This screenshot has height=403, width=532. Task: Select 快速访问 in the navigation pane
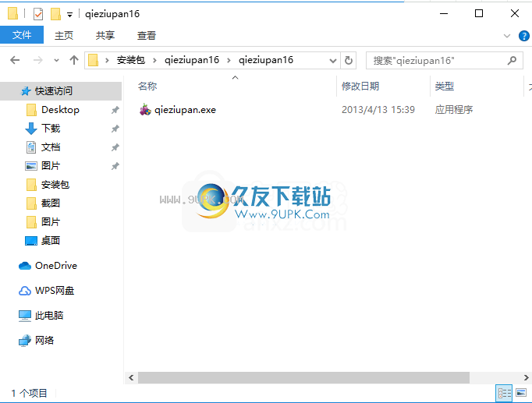click(61, 91)
